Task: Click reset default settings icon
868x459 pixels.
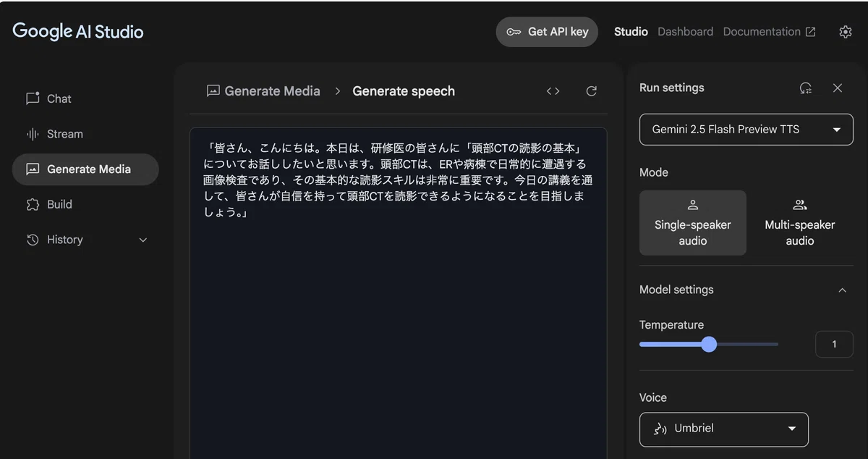Action: click(806, 88)
